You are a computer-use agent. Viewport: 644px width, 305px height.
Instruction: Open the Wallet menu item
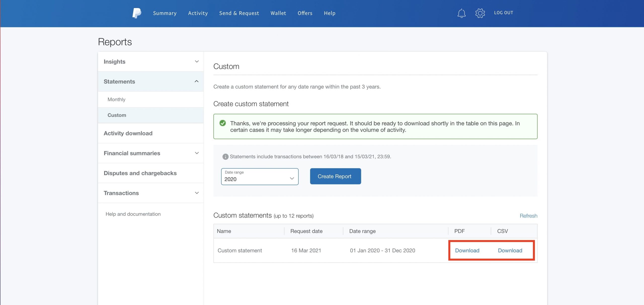pos(278,13)
